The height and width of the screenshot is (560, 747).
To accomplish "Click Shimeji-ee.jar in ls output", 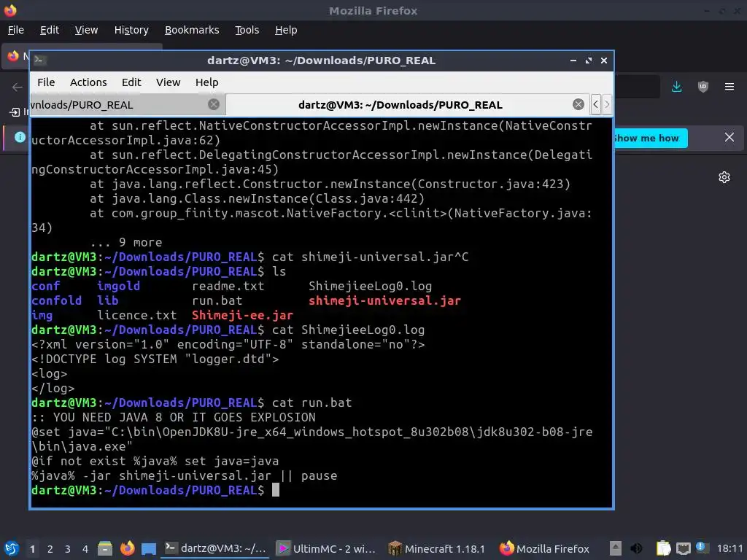I will click(242, 315).
